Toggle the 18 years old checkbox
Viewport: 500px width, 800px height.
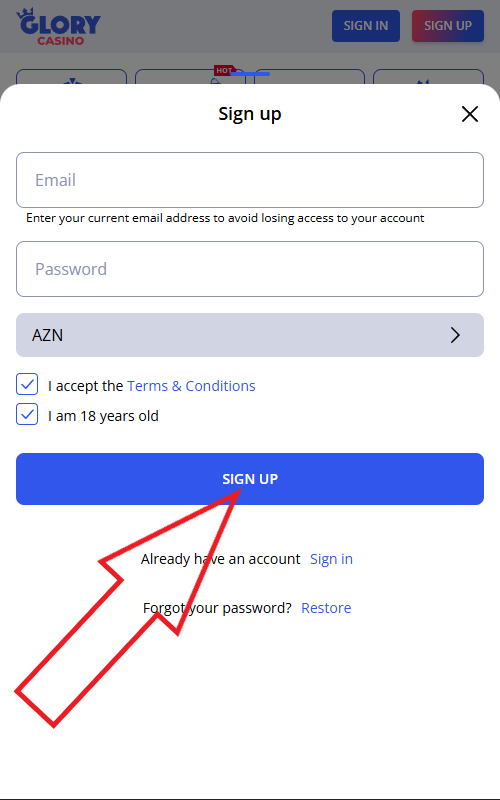point(27,414)
